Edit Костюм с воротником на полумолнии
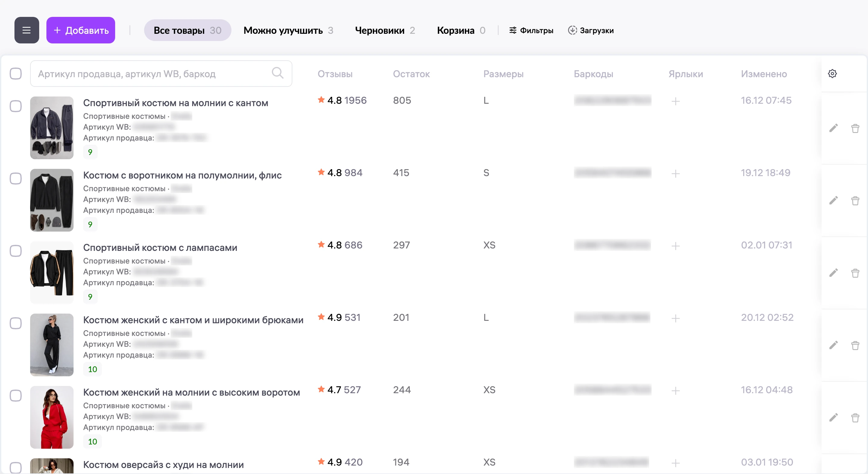This screenshot has height=474, width=868. [833, 201]
